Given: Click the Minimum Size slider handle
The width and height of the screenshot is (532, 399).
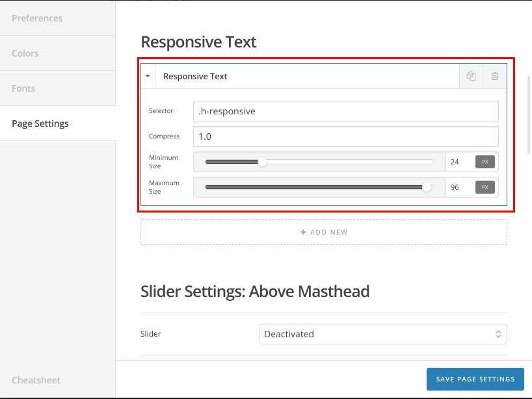Looking at the screenshot, I should point(262,162).
